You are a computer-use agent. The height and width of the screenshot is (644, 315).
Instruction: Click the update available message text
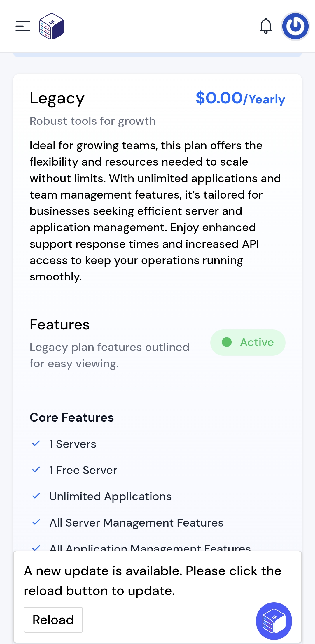point(153,581)
